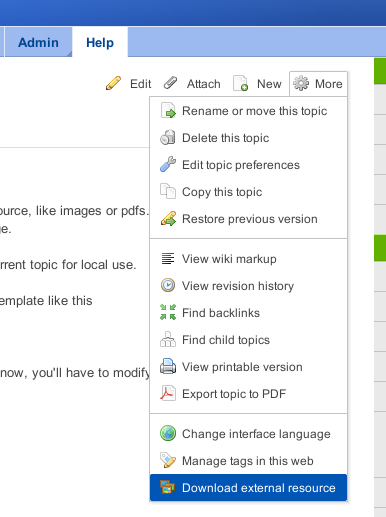Choose Rename or move this topic
The height and width of the screenshot is (517, 386).
click(248, 111)
